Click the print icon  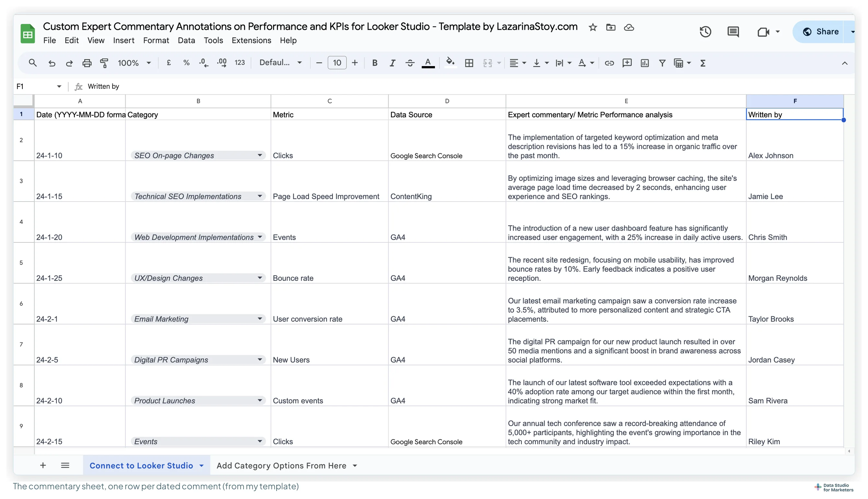[x=87, y=63]
